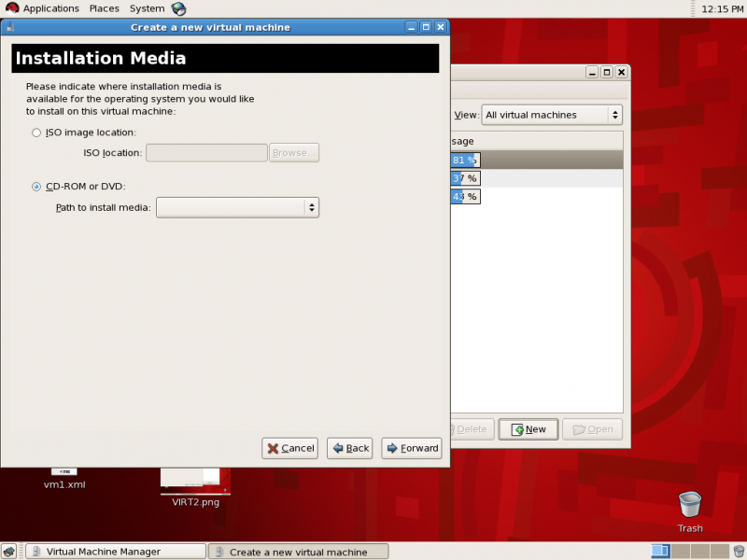Click the Open button in Virtual Machine Manager
This screenshot has width=747, height=560.
592,429
